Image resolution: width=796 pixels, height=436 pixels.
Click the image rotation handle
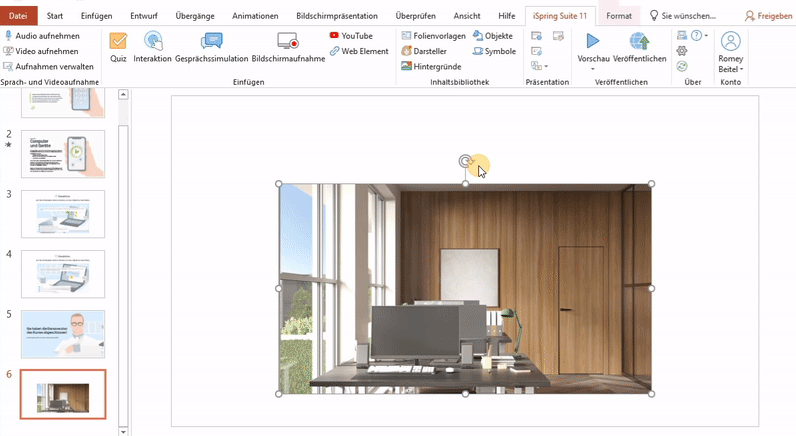click(465, 160)
